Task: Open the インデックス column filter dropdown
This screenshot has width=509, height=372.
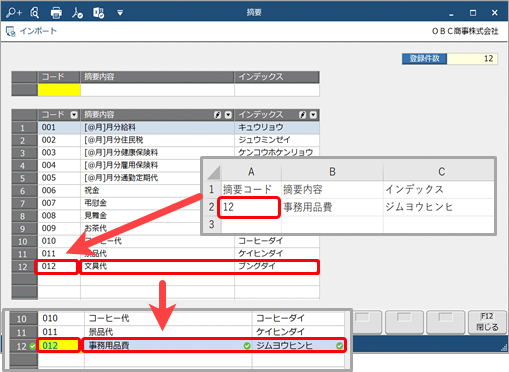Action: point(313,115)
